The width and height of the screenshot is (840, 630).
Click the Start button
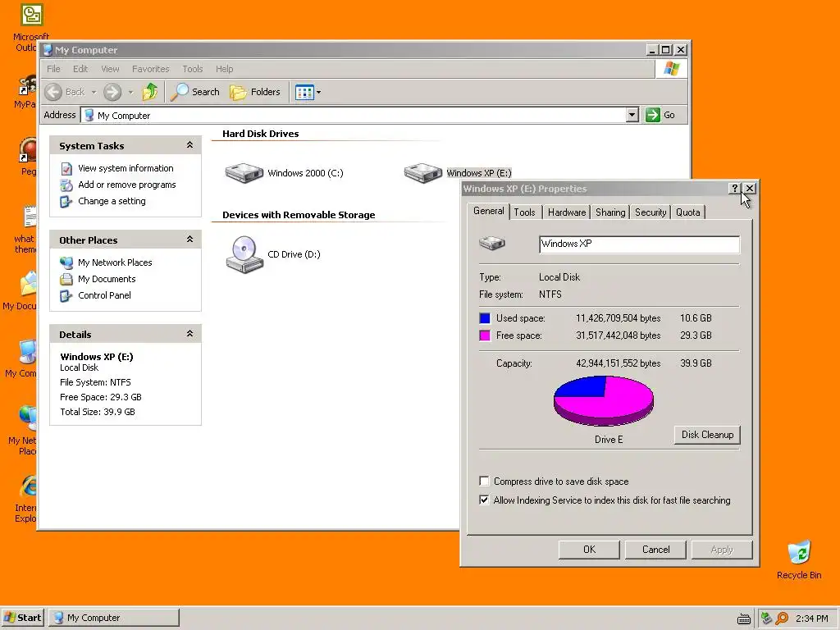pos(23,618)
